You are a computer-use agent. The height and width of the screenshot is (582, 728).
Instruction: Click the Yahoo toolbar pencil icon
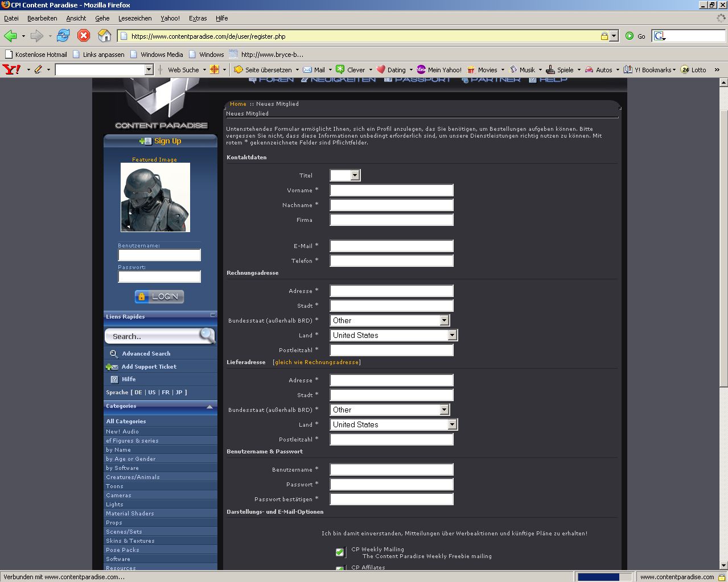click(38, 69)
